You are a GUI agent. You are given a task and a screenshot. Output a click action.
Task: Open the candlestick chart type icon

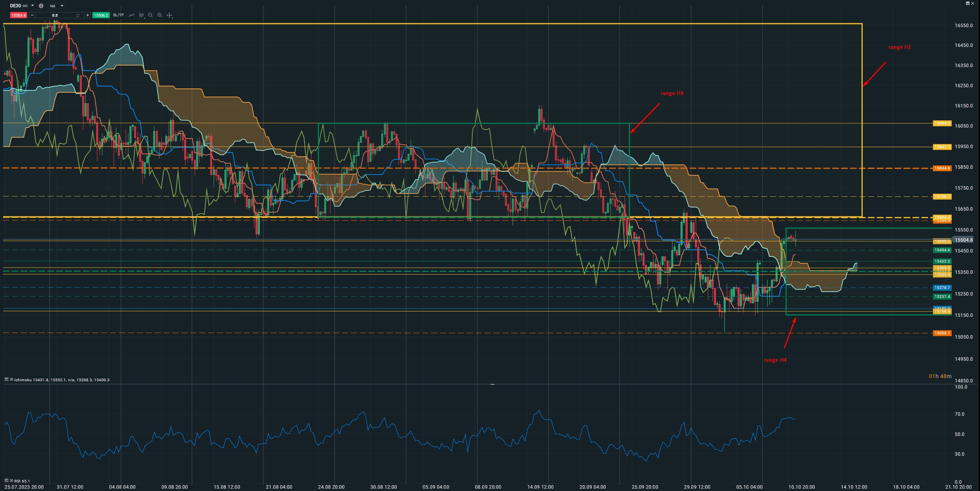(142, 15)
